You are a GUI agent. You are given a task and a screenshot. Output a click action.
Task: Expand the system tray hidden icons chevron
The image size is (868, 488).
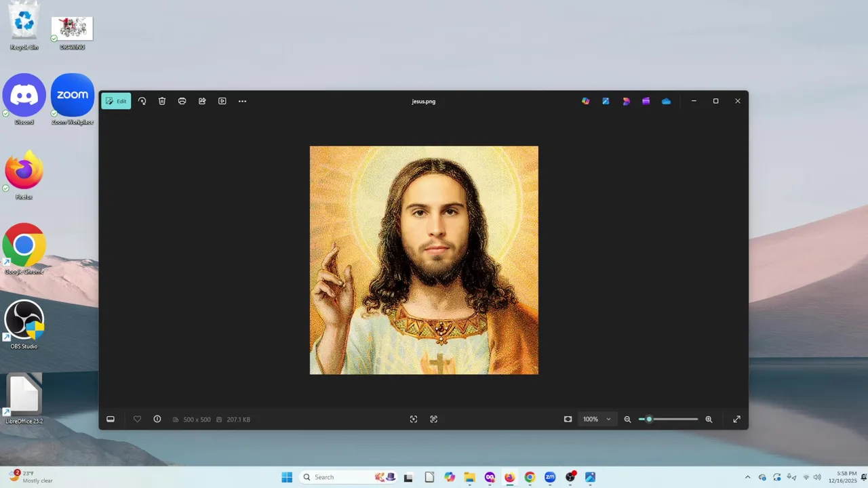pyautogui.click(x=748, y=477)
